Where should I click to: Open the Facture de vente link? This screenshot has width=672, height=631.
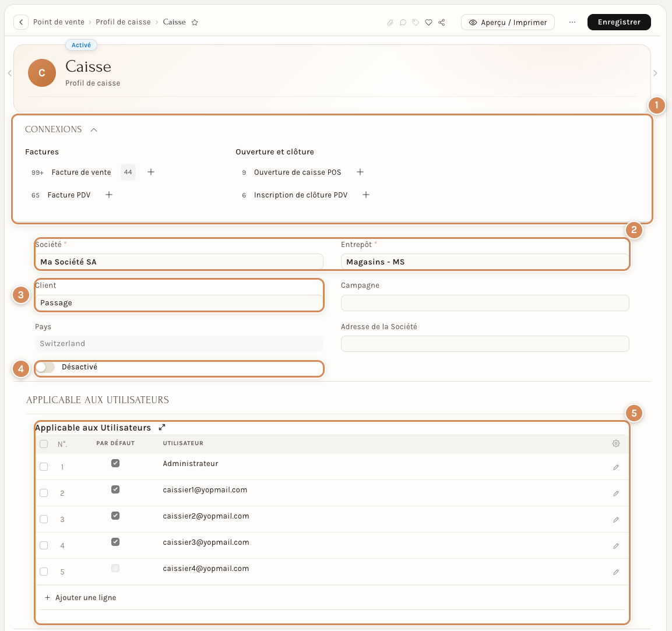(x=81, y=172)
